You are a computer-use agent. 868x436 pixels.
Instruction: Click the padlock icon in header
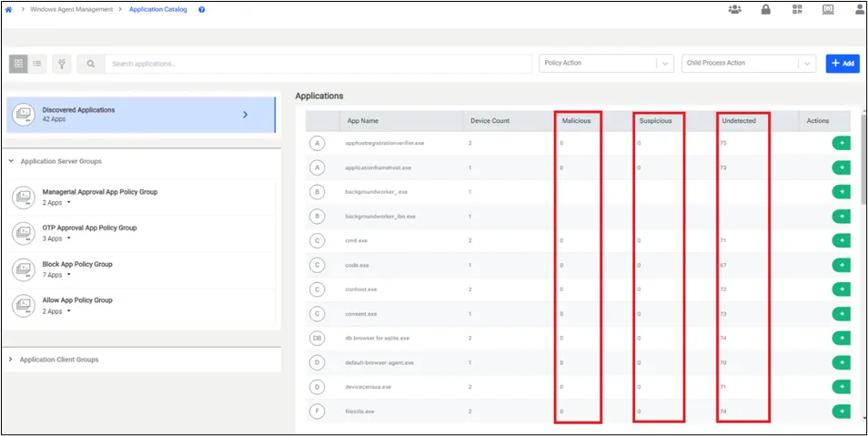point(765,9)
